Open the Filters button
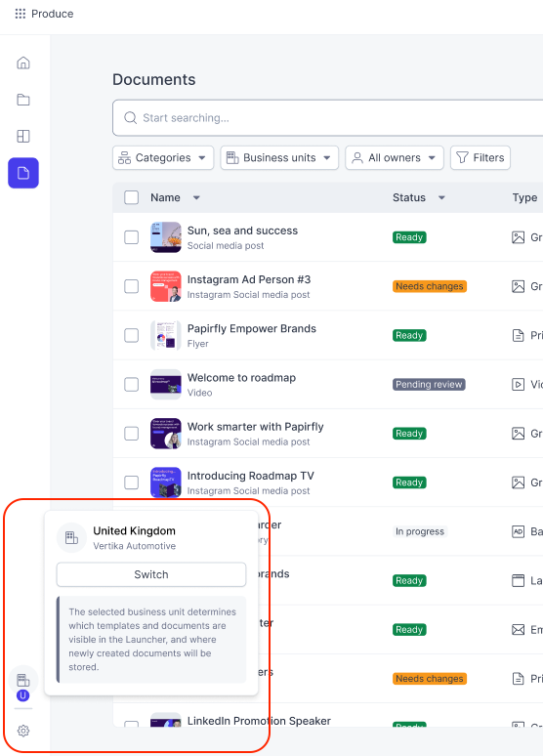This screenshot has height=756, width=543. point(480,157)
